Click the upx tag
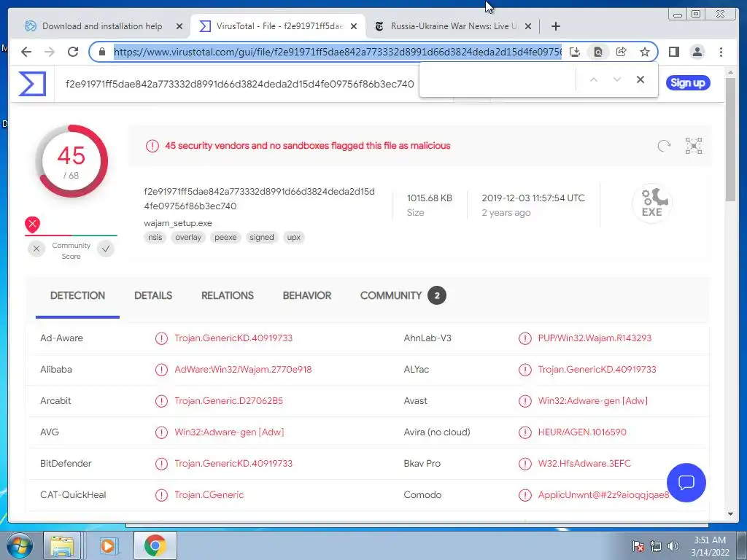The image size is (747, 560). click(x=293, y=237)
